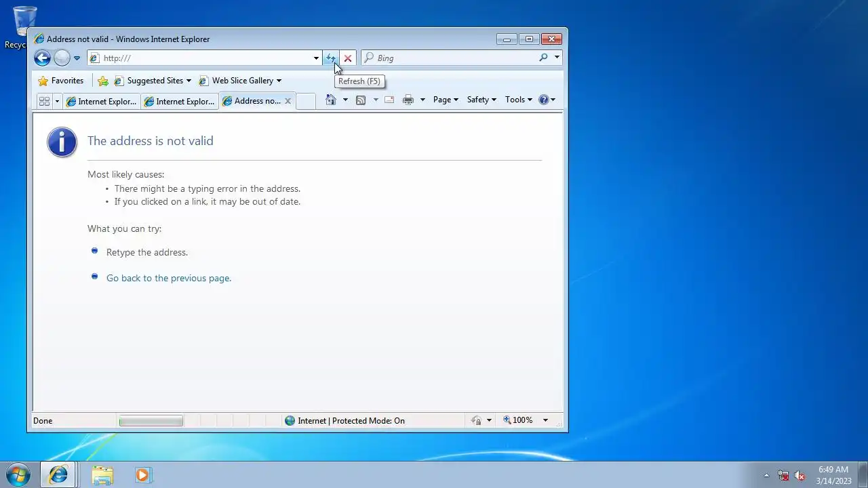Screen dimensions: 868x488
Task: Open a blank New Tab button
Action: pos(306,101)
